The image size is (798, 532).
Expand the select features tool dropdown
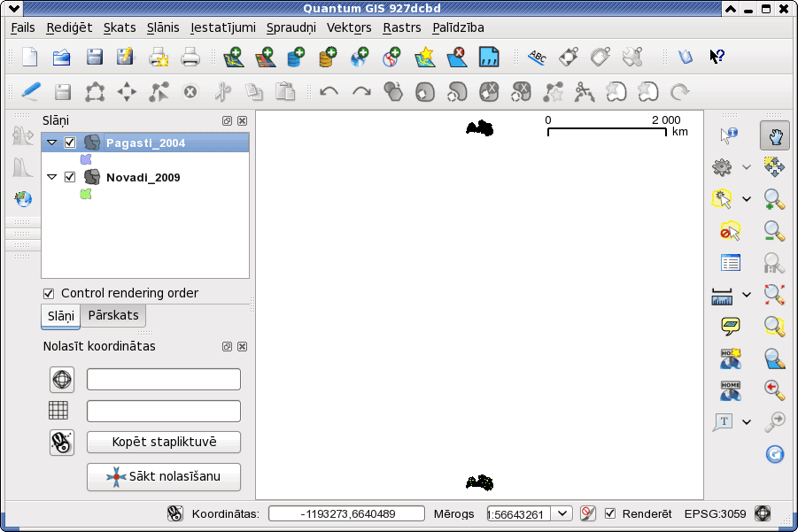click(747, 199)
